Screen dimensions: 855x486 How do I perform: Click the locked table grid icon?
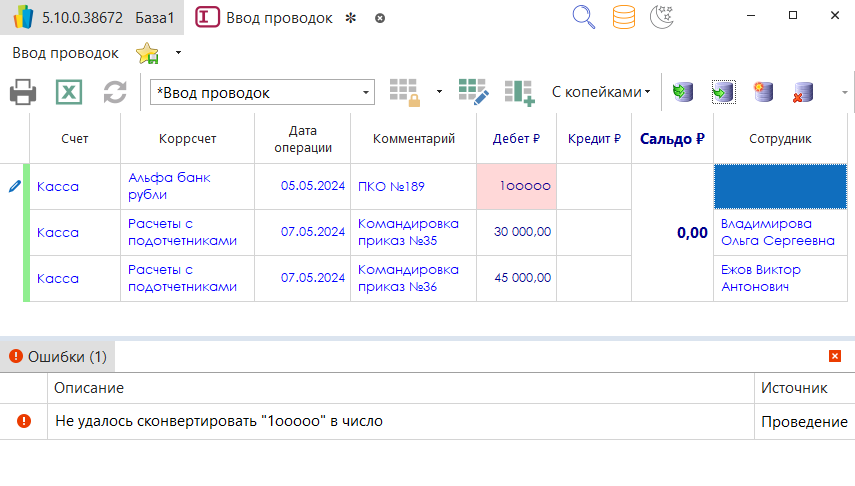405,92
